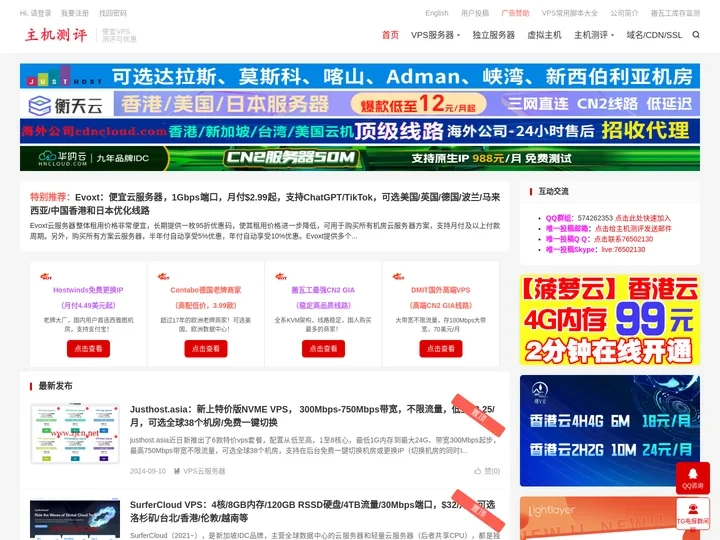Expand the VPS服务器 dropdown menu
Image resolution: width=720 pixels, height=540 pixels.
tap(435, 35)
